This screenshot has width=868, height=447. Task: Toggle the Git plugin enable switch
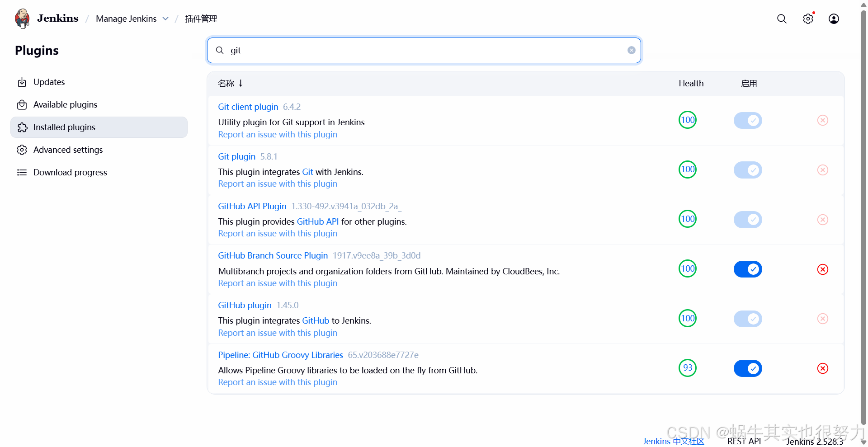pos(748,170)
